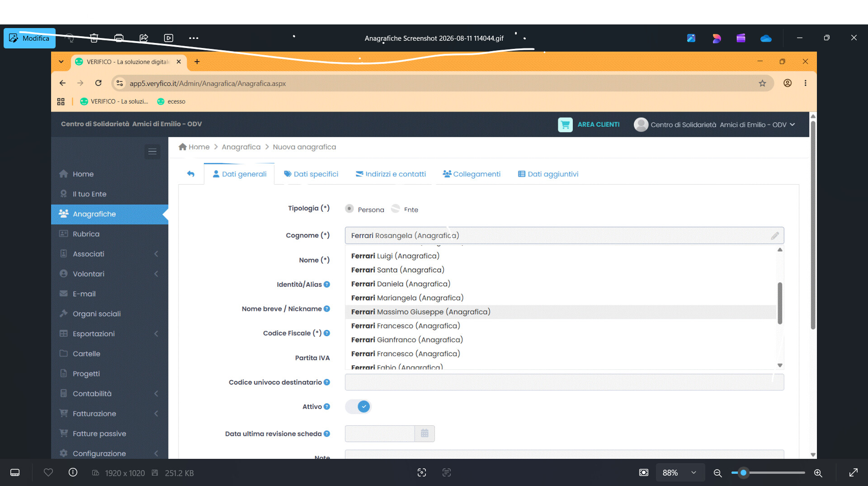Image resolution: width=868 pixels, height=486 pixels.
Task: Expand the Fatturazione sidebar section
Action: pos(109,414)
